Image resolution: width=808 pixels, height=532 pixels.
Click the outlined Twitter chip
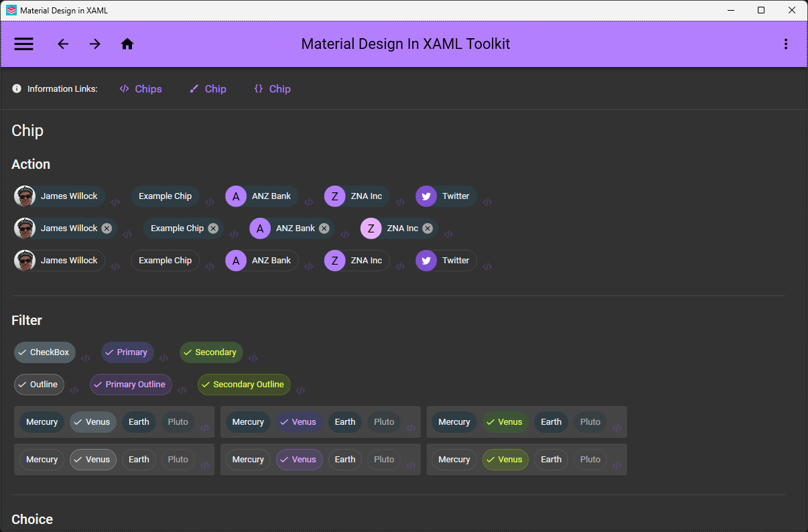pyautogui.click(x=446, y=261)
